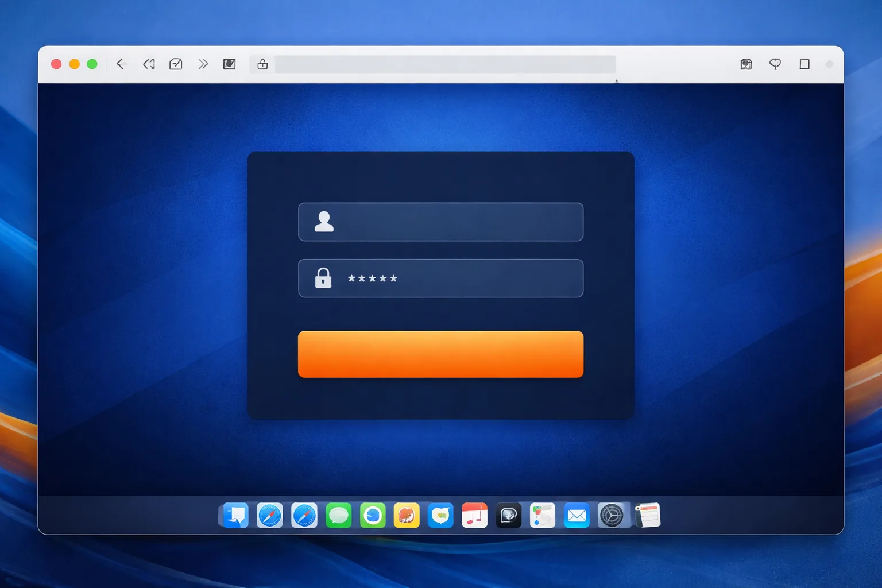
Task: Open the green Messages speech bubble app
Action: (x=338, y=515)
